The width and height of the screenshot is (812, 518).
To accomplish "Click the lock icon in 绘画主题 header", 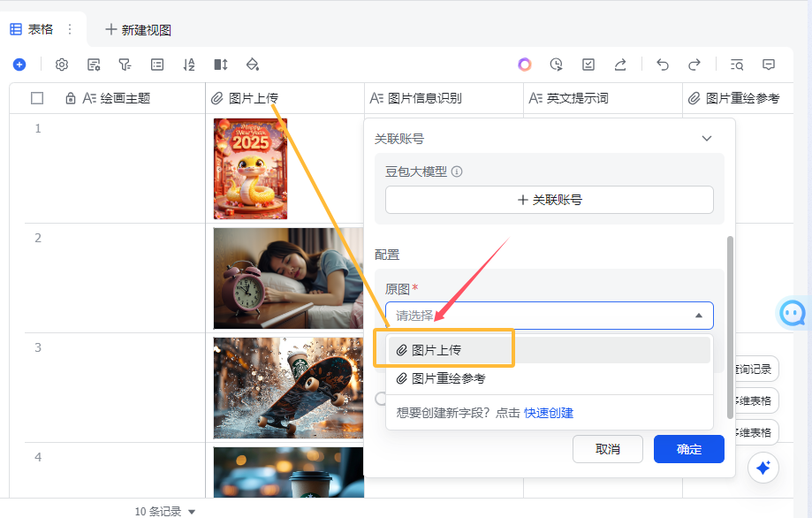I will tap(71, 98).
